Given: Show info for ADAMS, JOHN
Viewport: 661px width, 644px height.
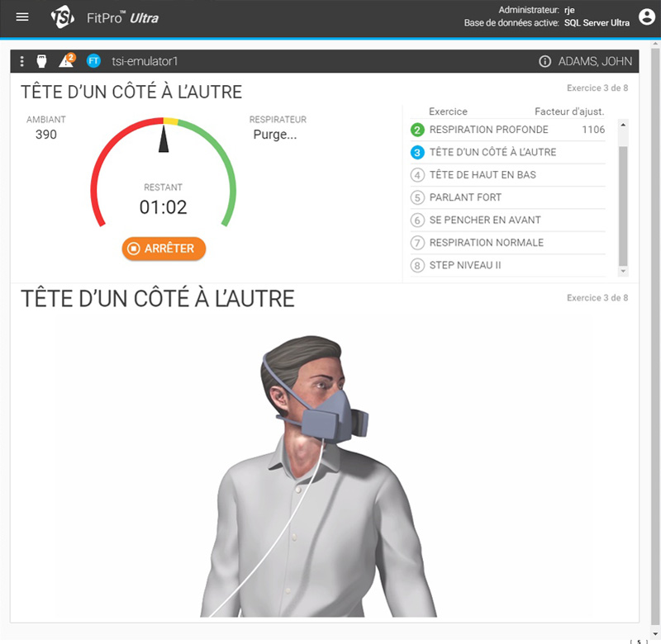Looking at the screenshot, I should pyautogui.click(x=544, y=61).
